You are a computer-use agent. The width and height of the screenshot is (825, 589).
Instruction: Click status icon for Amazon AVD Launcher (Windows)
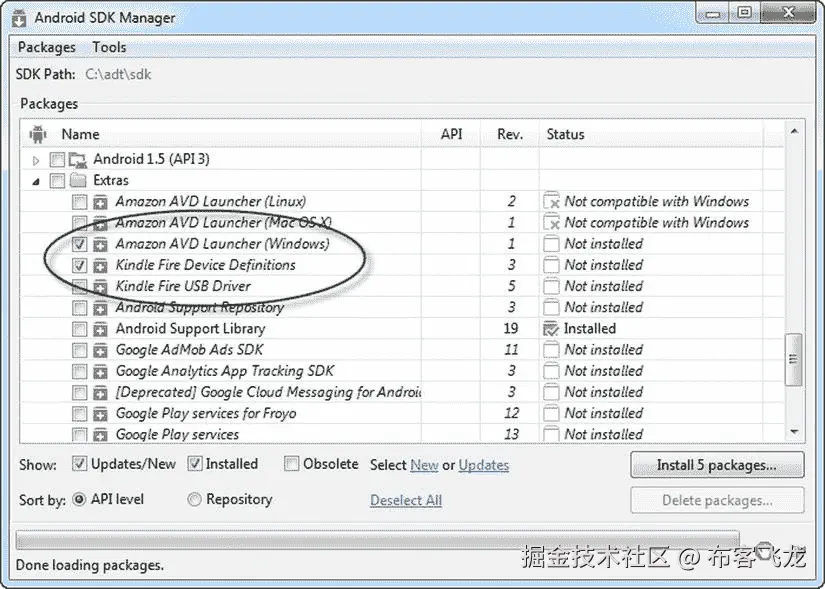point(551,244)
